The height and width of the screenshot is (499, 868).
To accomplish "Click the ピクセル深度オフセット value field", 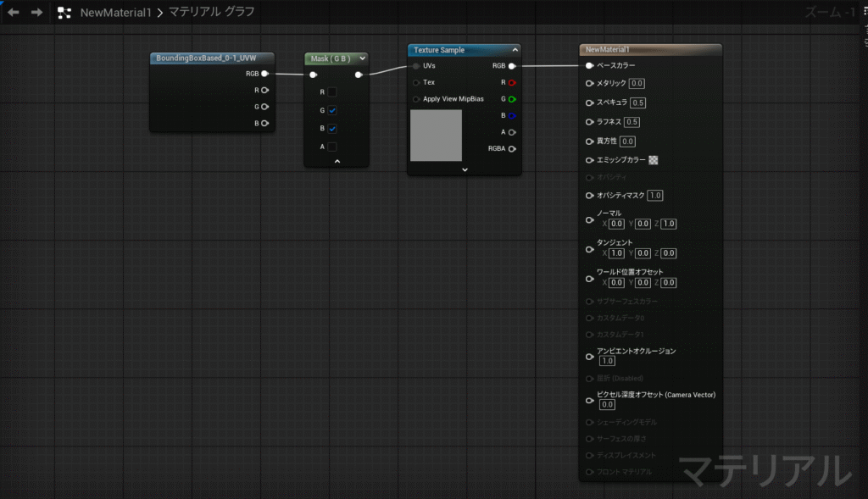I will pos(607,405).
